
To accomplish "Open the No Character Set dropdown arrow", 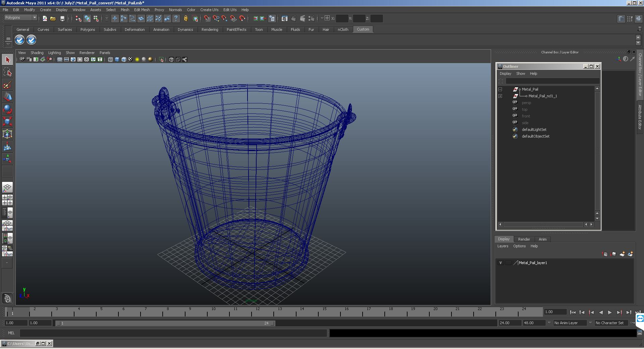I will 590,323.
